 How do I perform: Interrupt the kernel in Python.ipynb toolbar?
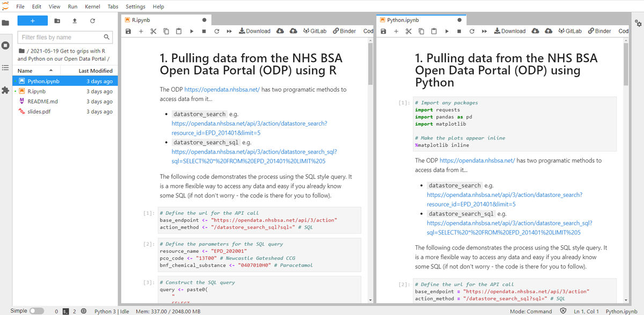[x=459, y=31]
